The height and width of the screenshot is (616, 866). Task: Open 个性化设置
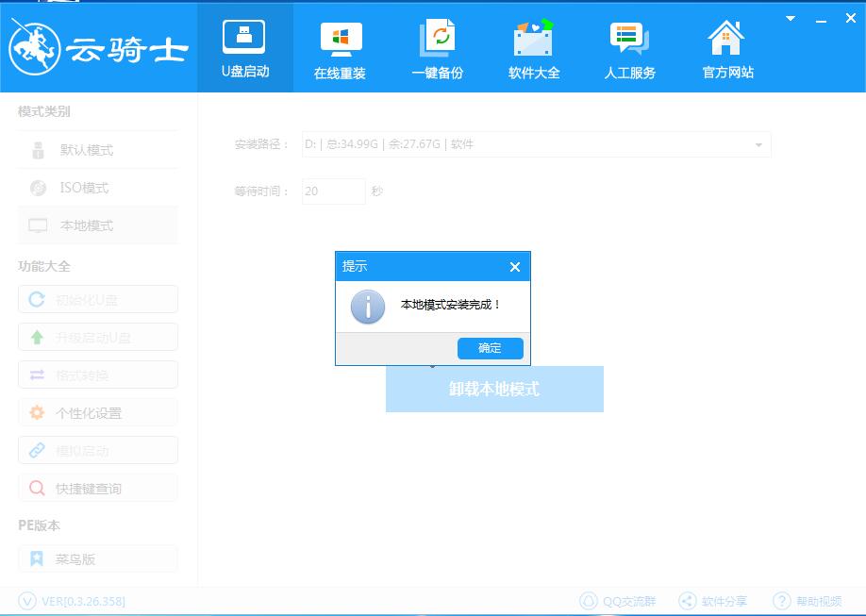pos(98,412)
